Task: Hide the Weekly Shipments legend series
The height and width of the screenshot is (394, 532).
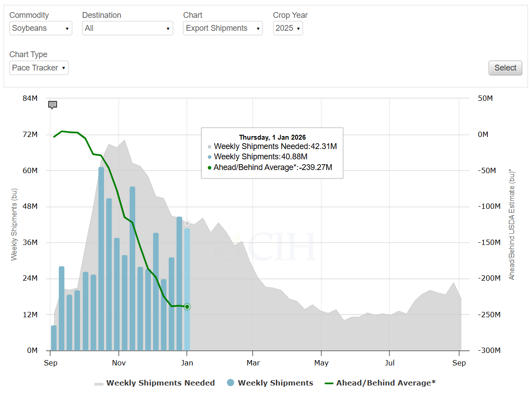Action: click(x=270, y=383)
